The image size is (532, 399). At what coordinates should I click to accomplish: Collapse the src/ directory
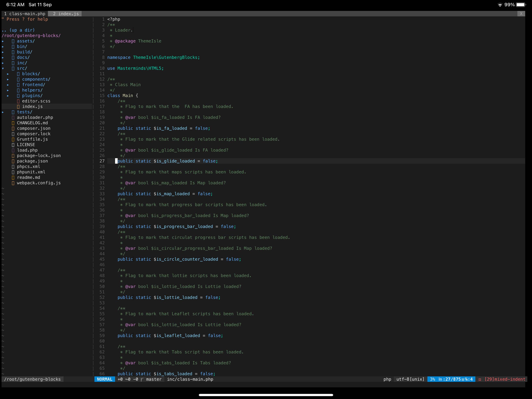pyautogui.click(x=3, y=68)
